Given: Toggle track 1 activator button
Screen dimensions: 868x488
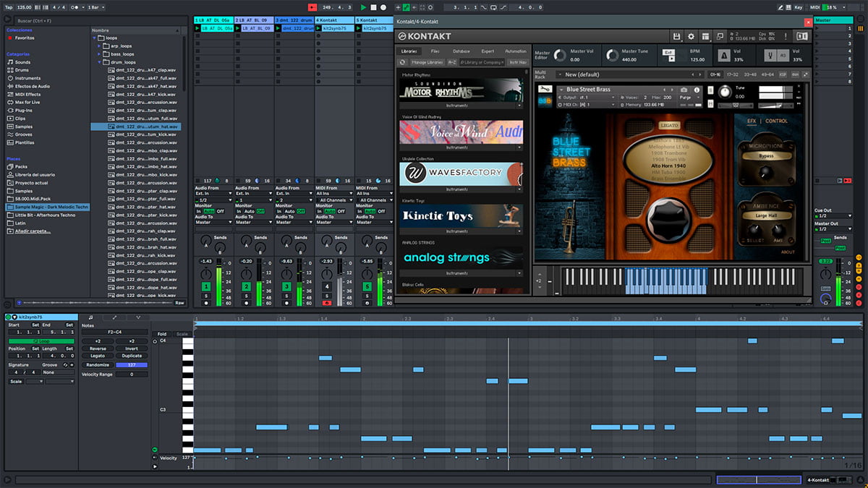Looking at the screenshot, I should pyautogui.click(x=205, y=287).
